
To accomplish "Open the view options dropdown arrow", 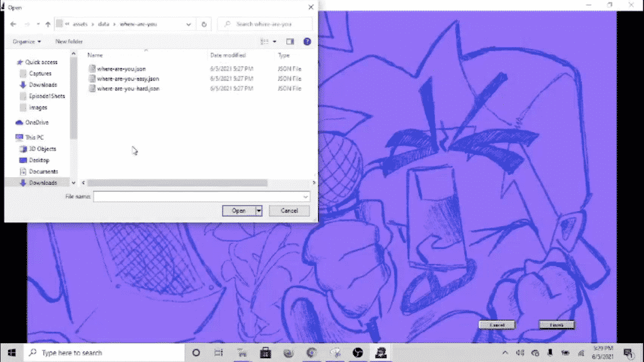I will point(274,41).
